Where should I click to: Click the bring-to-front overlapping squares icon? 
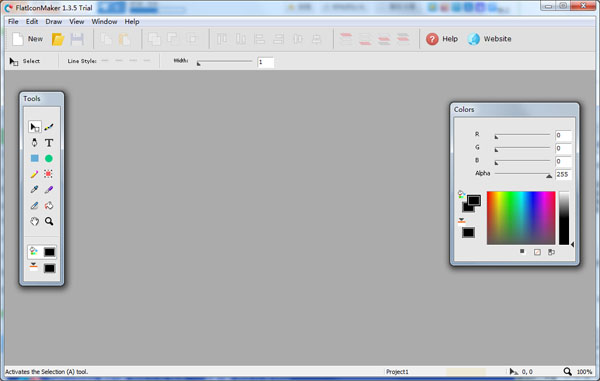(154, 39)
